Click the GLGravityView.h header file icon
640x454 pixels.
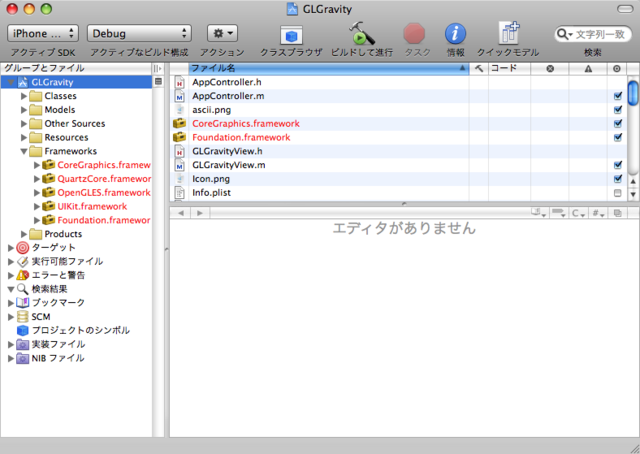pyautogui.click(x=179, y=151)
